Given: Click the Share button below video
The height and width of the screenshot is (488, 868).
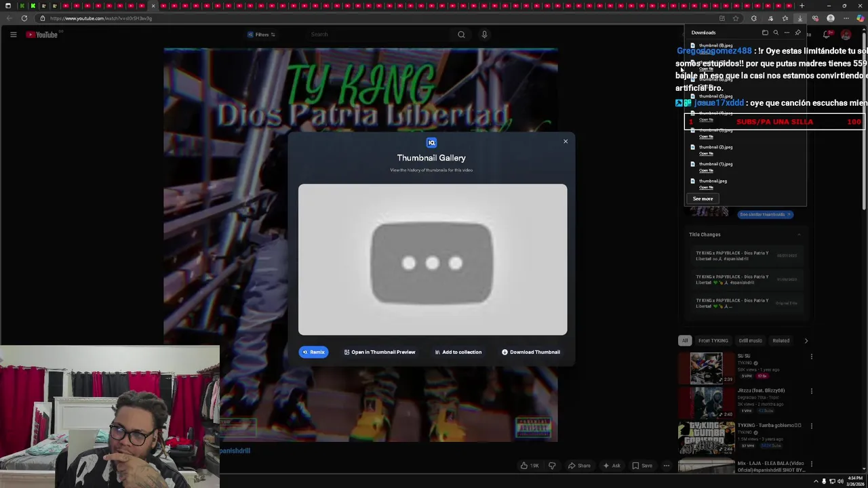Looking at the screenshot, I should [579, 466].
